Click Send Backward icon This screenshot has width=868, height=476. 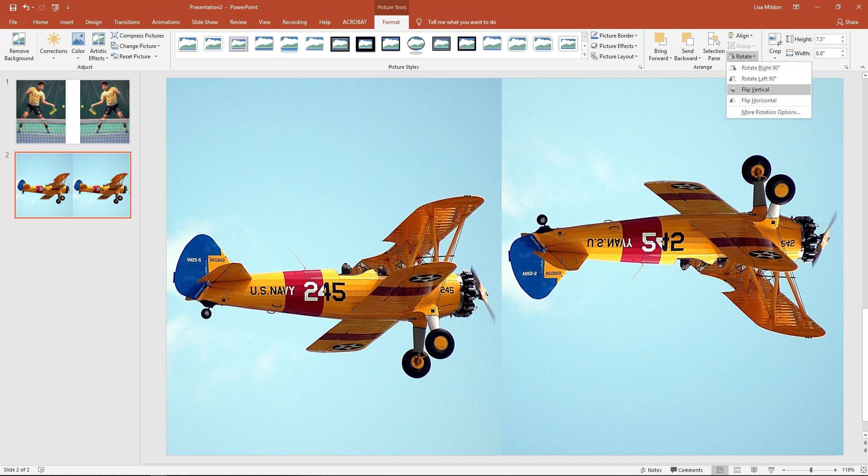(687, 40)
